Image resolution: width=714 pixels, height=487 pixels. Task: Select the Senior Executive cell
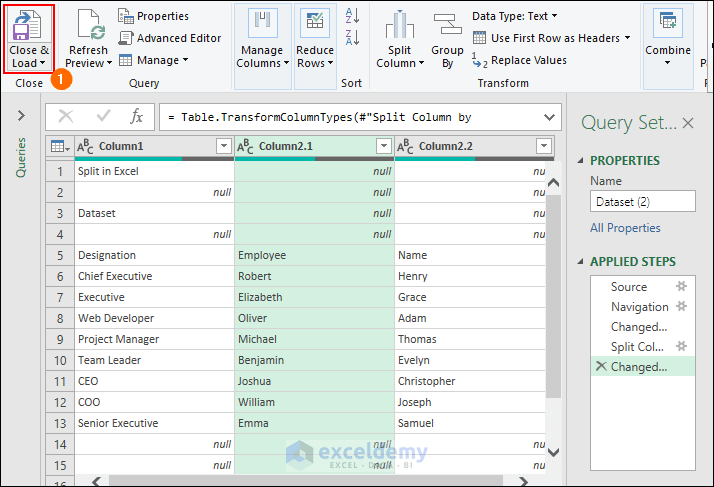pos(154,423)
